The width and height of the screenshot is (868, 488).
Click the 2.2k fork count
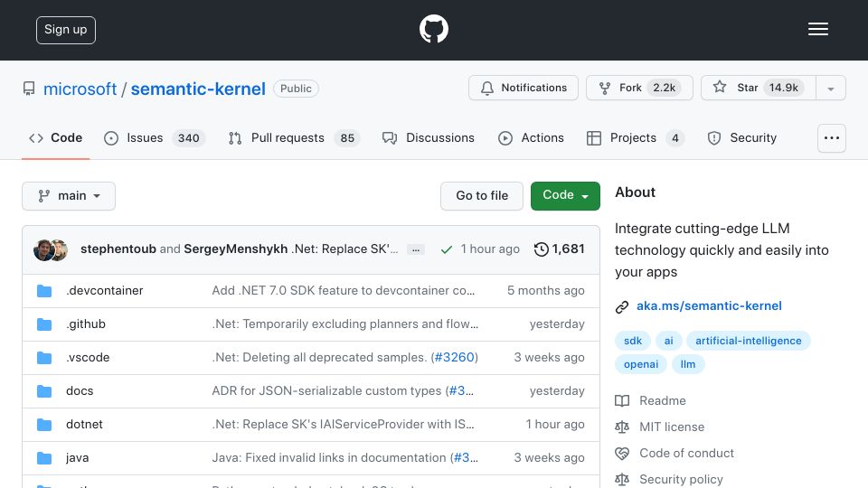pos(664,88)
